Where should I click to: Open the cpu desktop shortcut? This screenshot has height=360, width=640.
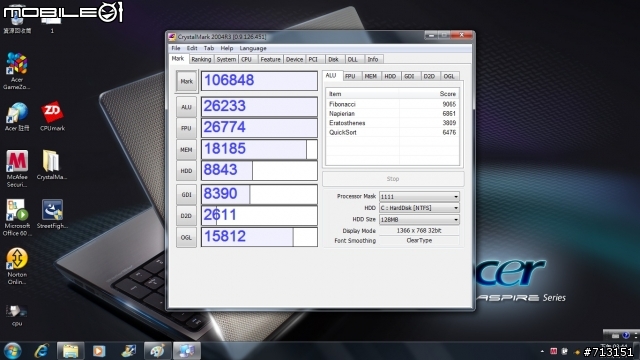17,315
